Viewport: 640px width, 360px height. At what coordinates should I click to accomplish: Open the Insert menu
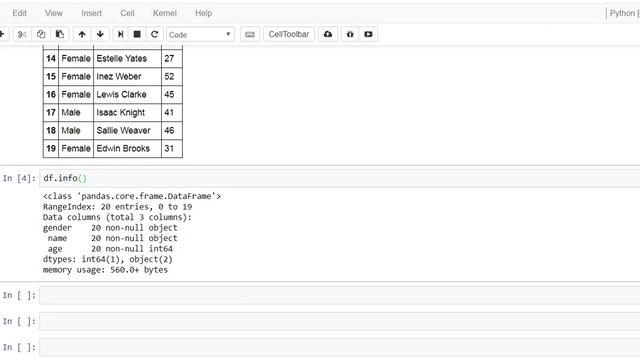(x=91, y=13)
